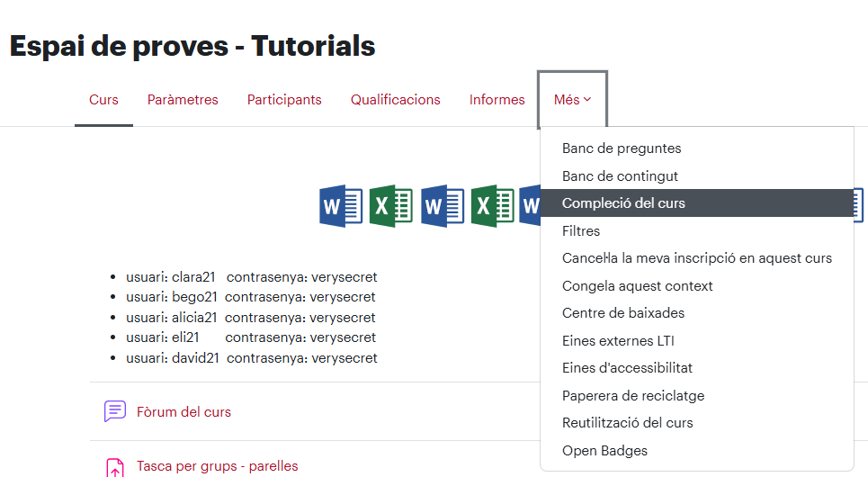Screen dimensions: 868x477
Task: Click the first Word document icon
Action: (341, 206)
